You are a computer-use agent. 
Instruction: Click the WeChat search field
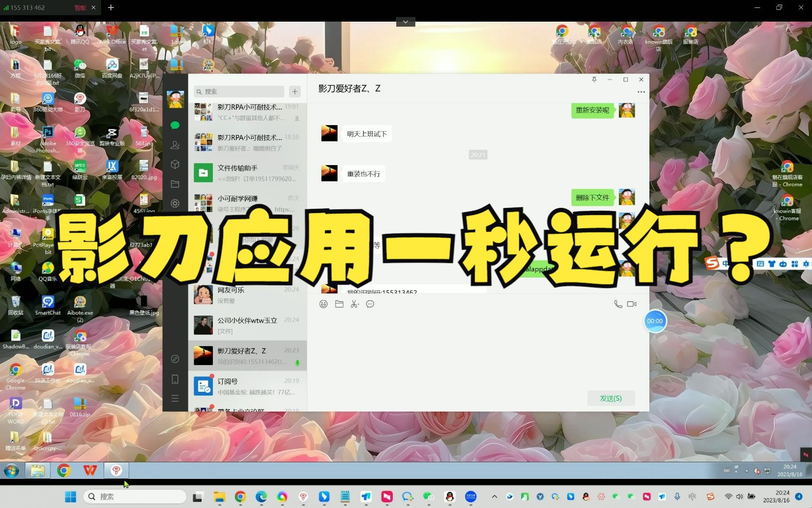pos(239,91)
